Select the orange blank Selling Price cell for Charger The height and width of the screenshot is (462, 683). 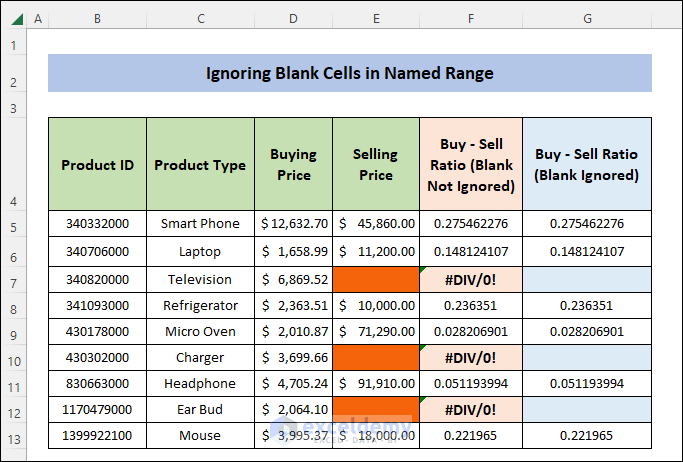pyautogui.click(x=376, y=357)
